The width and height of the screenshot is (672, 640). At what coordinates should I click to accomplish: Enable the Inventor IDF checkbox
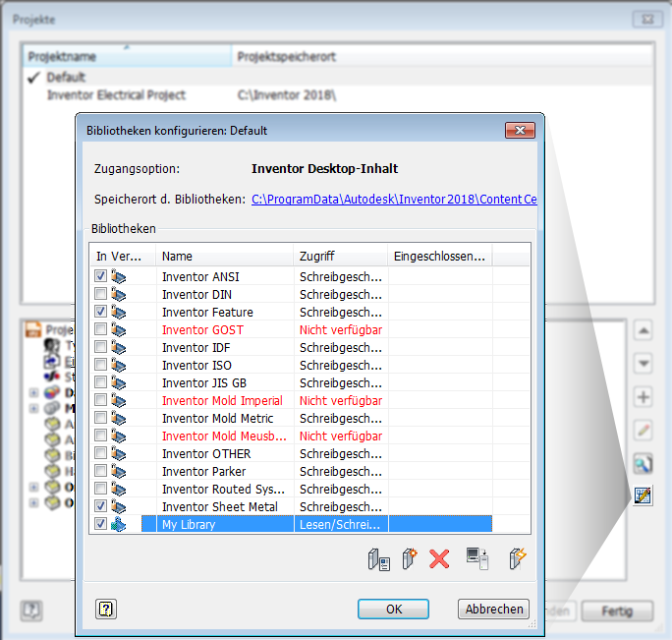pos(101,347)
